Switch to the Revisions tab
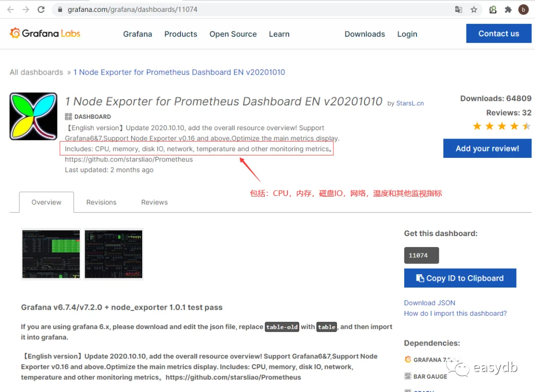The width and height of the screenshot is (535, 392). point(102,202)
